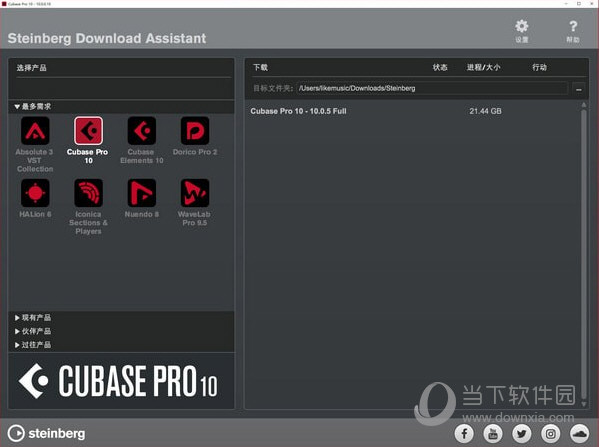The image size is (599, 447).
Task: Click the download list vertical scrollbar
Action: 583,254
